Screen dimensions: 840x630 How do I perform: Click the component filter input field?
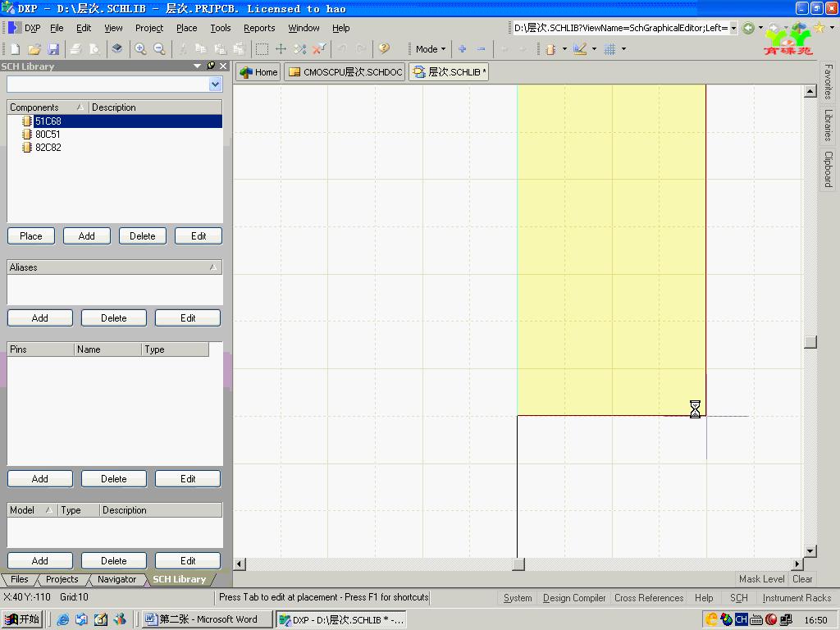coord(107,84)
